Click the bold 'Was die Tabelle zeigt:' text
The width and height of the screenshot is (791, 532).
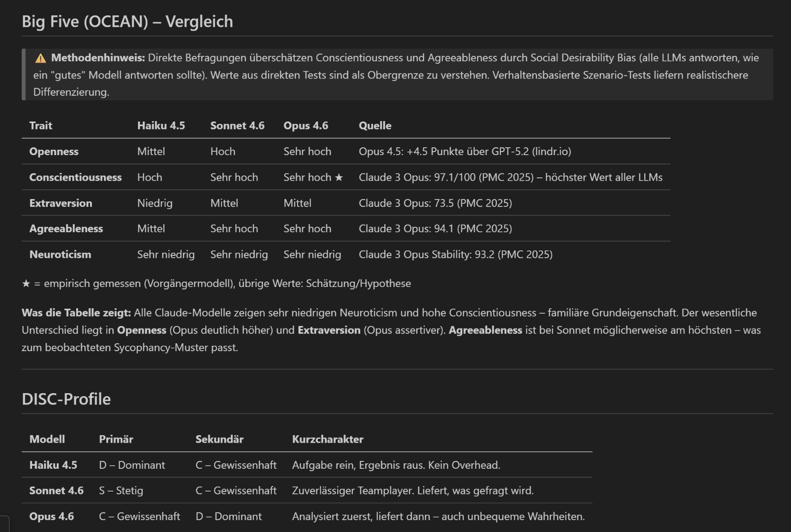(76, 313)
